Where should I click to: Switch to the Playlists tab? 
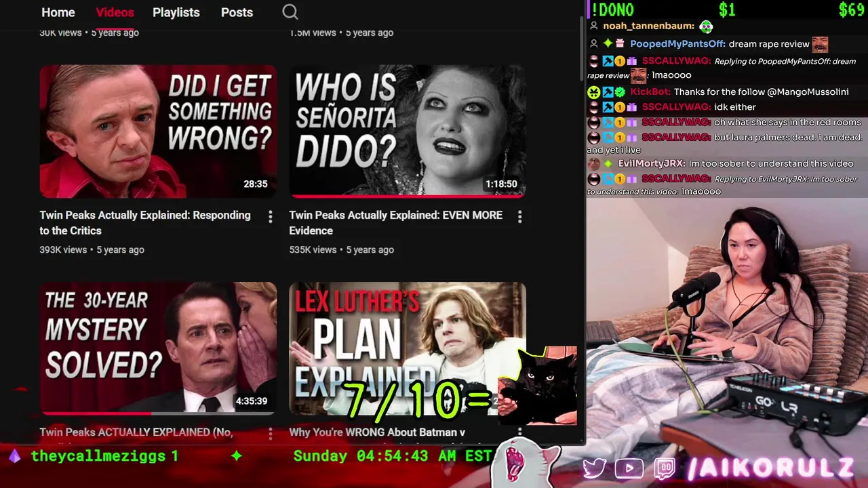176,12
